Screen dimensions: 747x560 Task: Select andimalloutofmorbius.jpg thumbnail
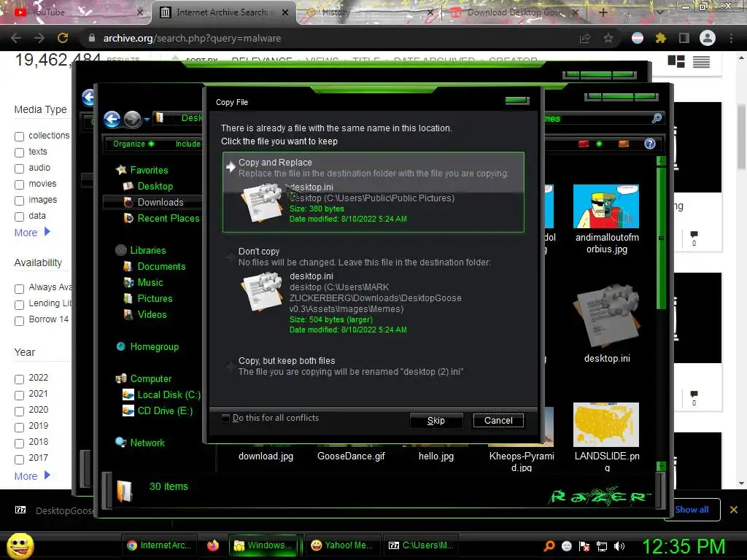pyautogui.click(x=606, y=206)
